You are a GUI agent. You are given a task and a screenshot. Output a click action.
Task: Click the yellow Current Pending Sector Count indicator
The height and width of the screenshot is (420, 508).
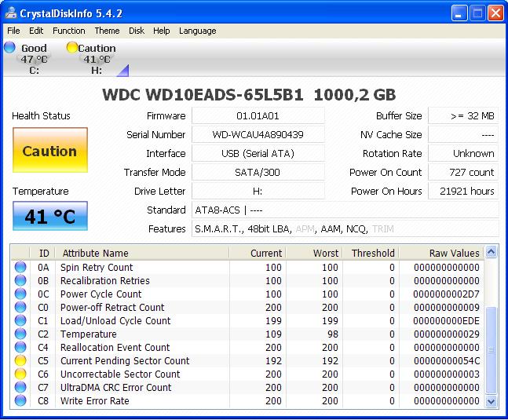click(20, 361)
